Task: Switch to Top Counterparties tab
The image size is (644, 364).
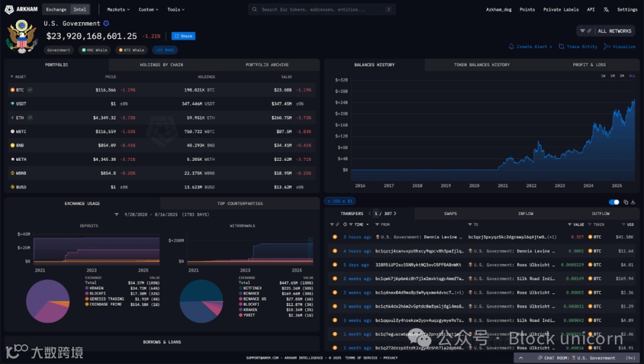Action: coord(240,203)
